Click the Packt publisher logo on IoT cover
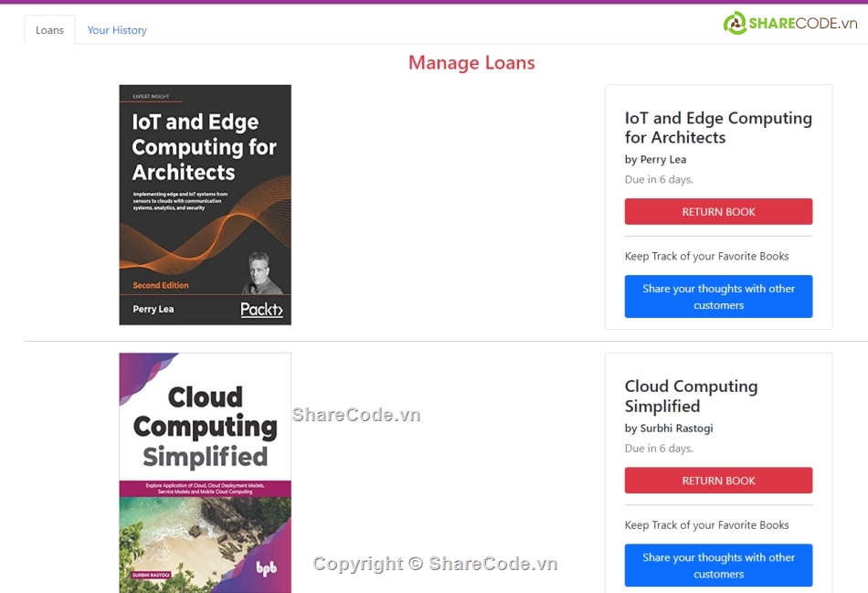 [261, 310]
